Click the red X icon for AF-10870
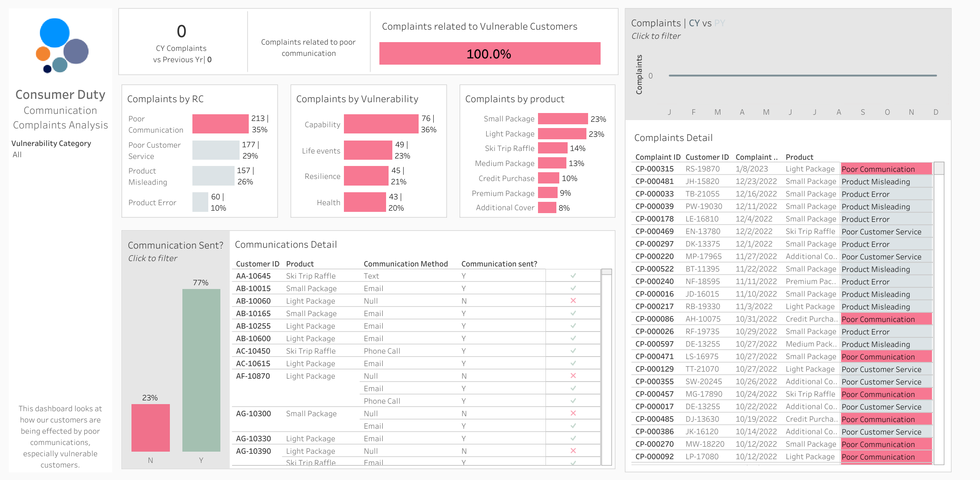 [573, 376]
